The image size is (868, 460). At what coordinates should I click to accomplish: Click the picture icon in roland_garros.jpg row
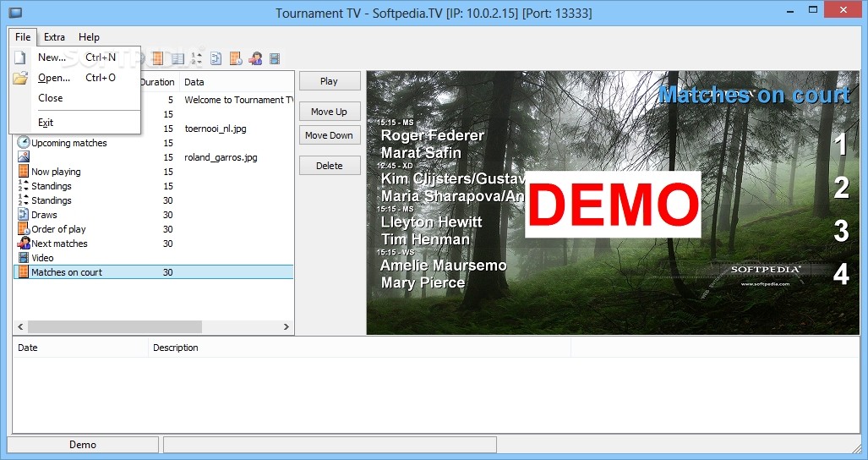click(24, 157)
